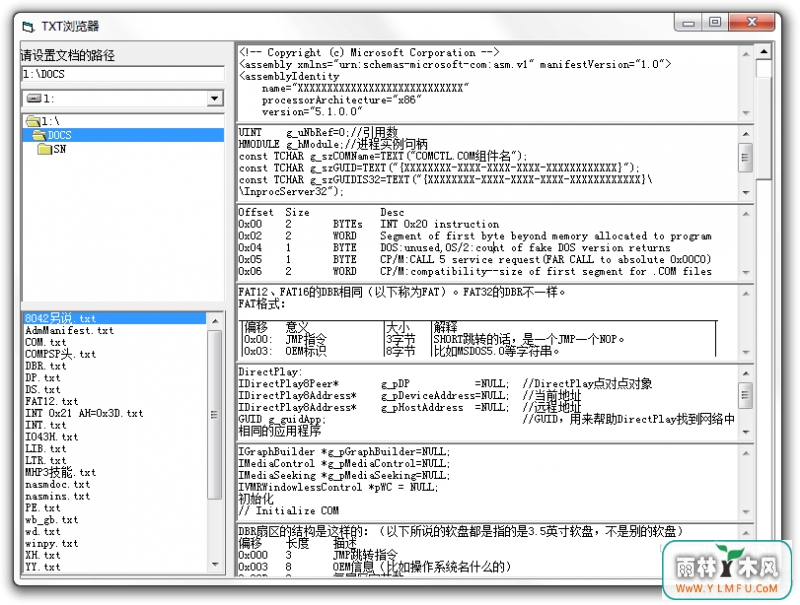Select file DP.txt

point(42,377)
